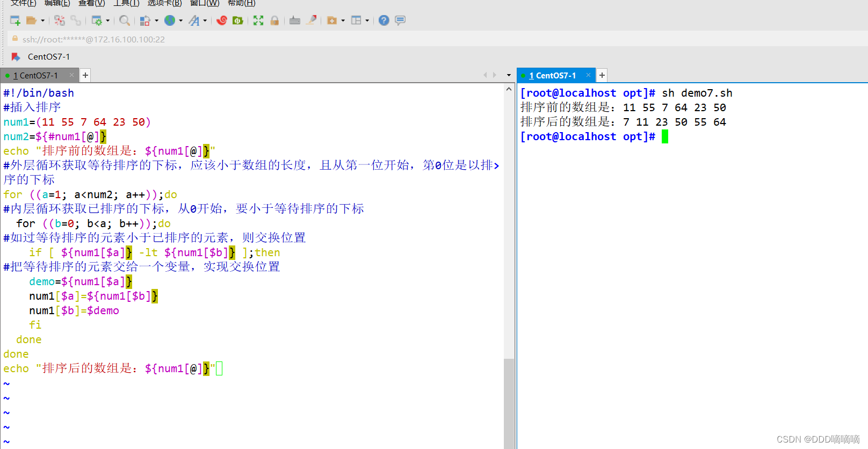868x449 pixels.
Task: Create a new session with toolbar icon
Action: 15,20
